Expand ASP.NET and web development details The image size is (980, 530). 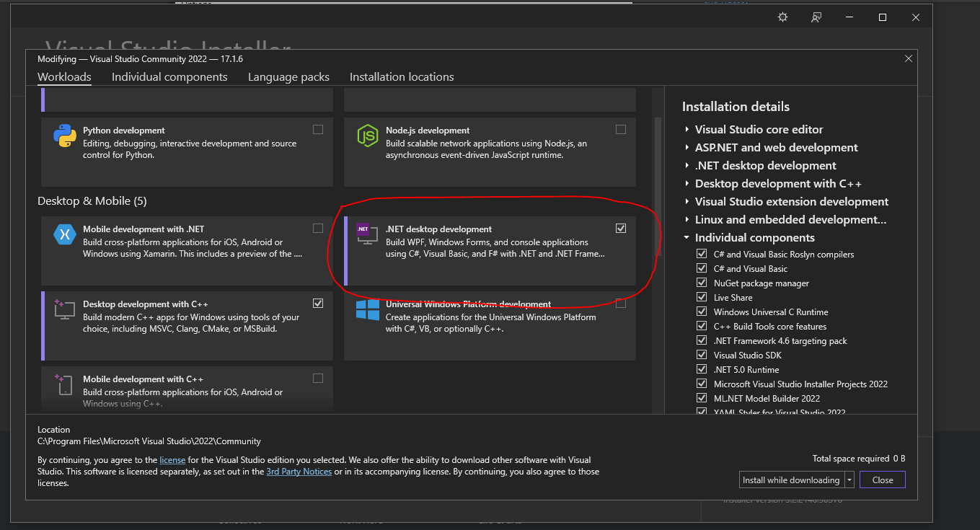coord(687,148)
